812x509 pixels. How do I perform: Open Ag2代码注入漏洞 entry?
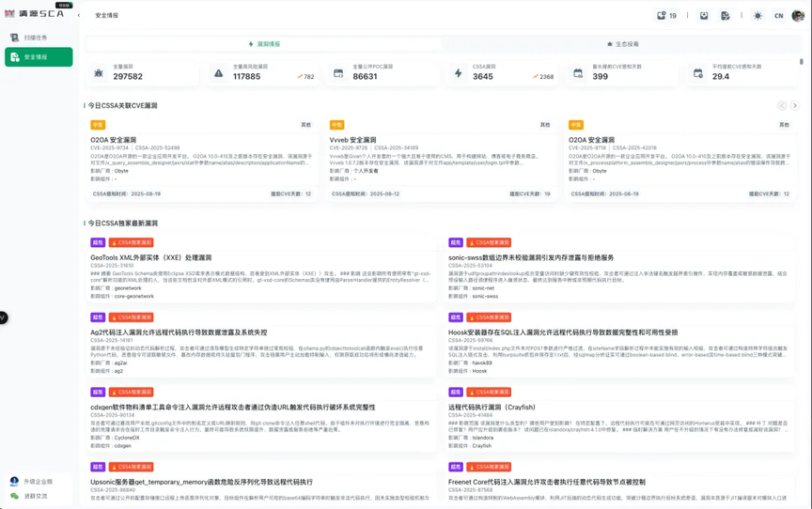179,332
